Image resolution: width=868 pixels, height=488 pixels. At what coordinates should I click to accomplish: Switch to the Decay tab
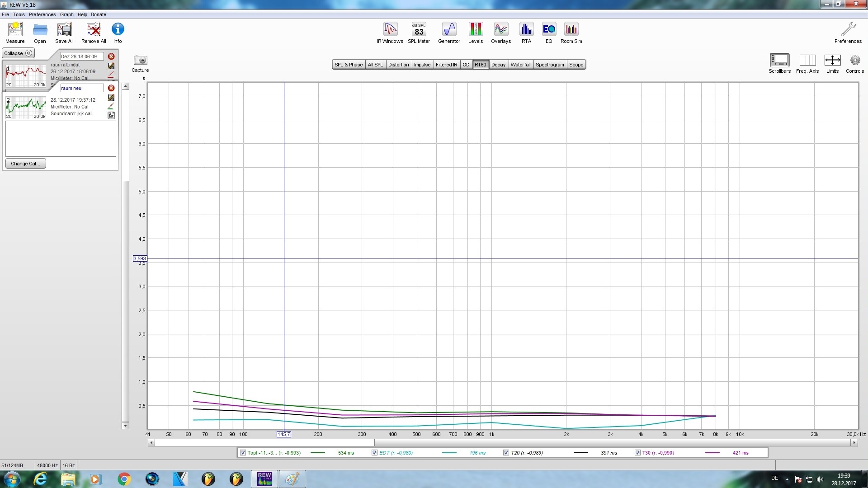[x=498, y=65]
